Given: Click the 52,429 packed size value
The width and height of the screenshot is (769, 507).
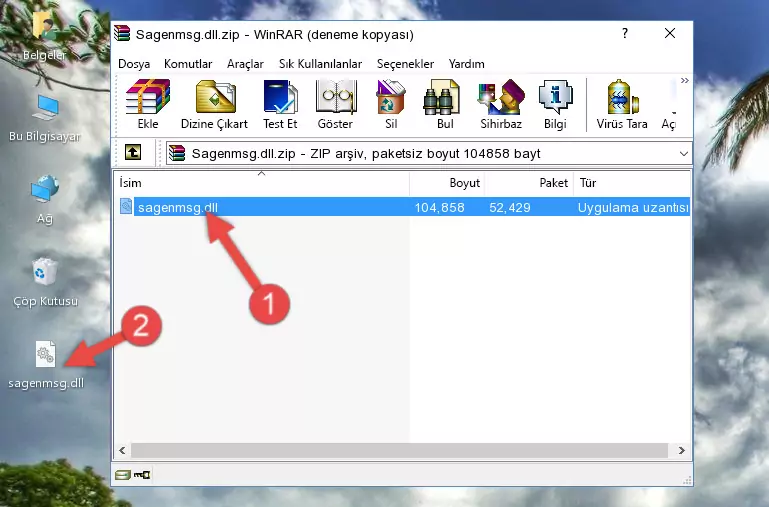Looking at the screenshot, I should (510, 207).
